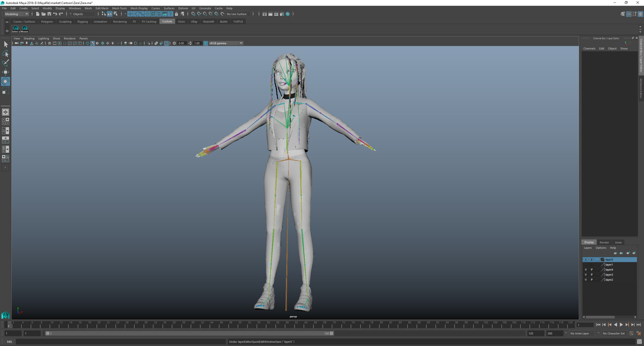Click the timeline range slider bar
This screenshot has width=644, height=346.
(x=190, y=333)
